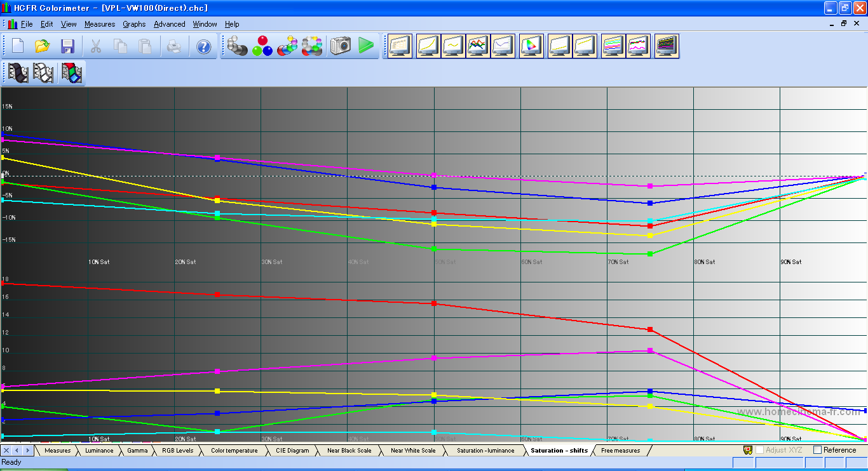868x471 pixels.
Task: Click the blue question mark help icon
Action: click(203, 46)
